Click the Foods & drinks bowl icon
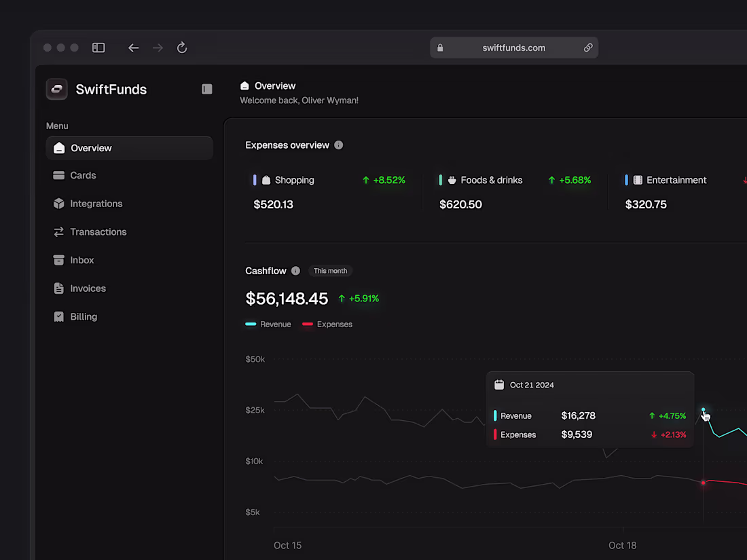The width and height of the screenshot is (747, 560). 452,180
